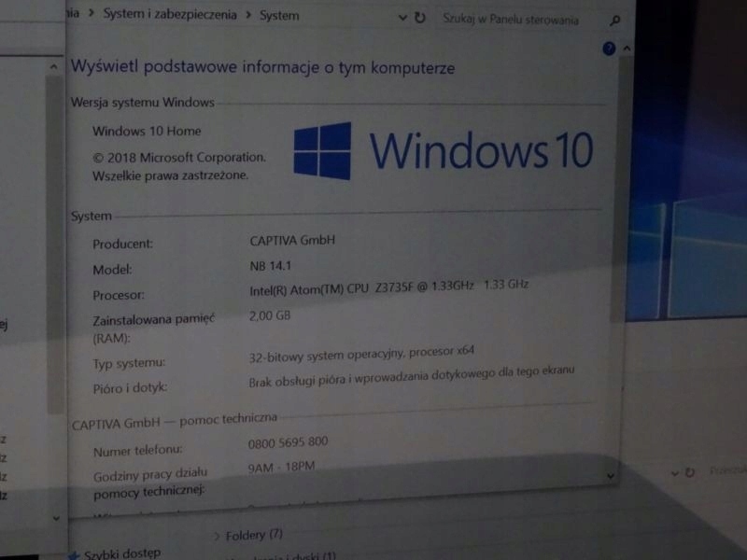Open the background Explorer window's address dropdown arrow

[x=674, y=473]
